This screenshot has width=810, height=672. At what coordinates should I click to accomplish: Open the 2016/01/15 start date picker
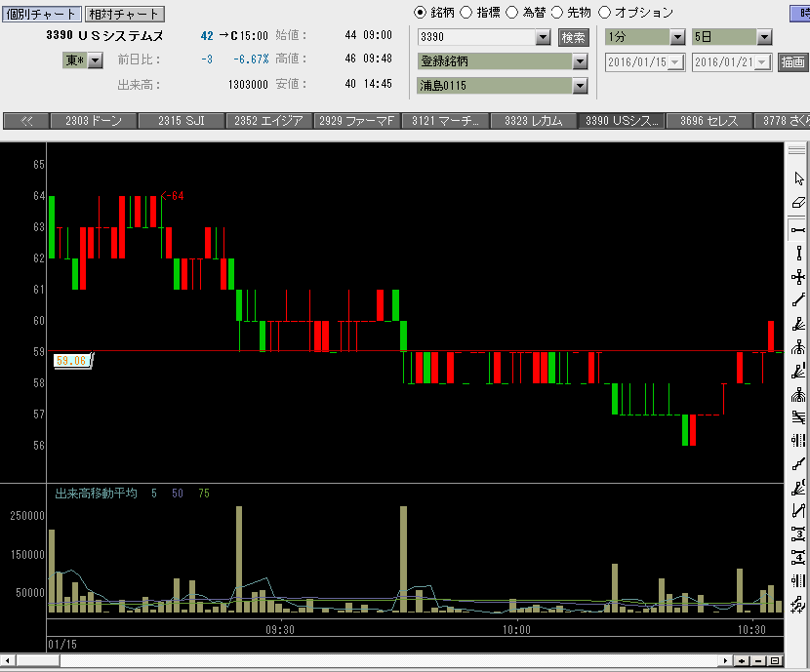[675, 62]
